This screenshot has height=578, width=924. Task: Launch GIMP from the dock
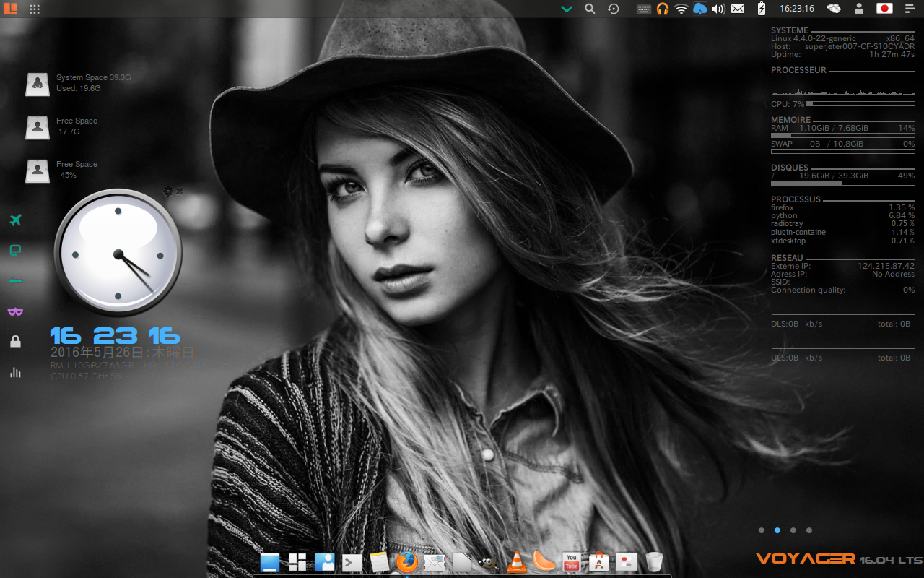coord(489,562)
